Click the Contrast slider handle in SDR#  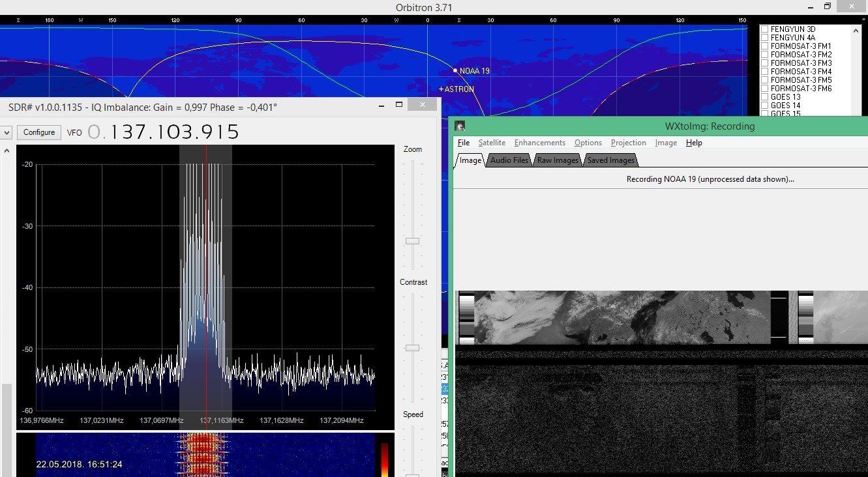(x=412, y=348)
